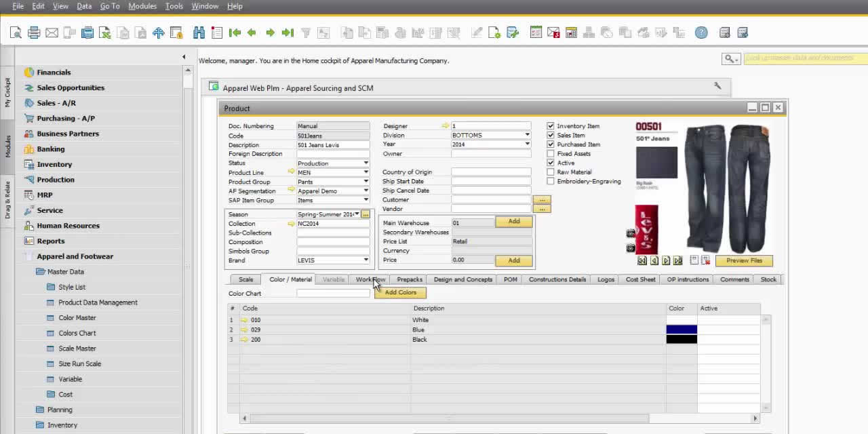Click the Preview Files button
Viewport: 868px width, 434px height.
coord(744,260)
